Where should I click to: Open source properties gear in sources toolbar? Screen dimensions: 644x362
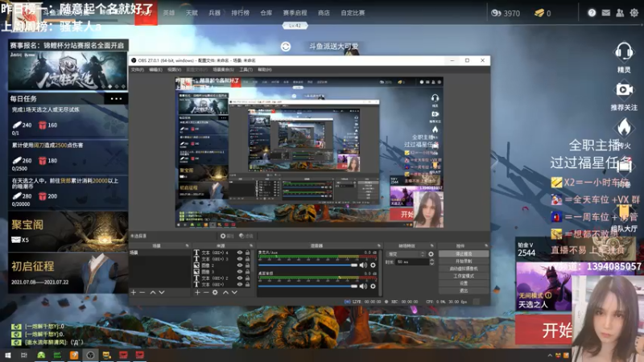coord(215,292)
